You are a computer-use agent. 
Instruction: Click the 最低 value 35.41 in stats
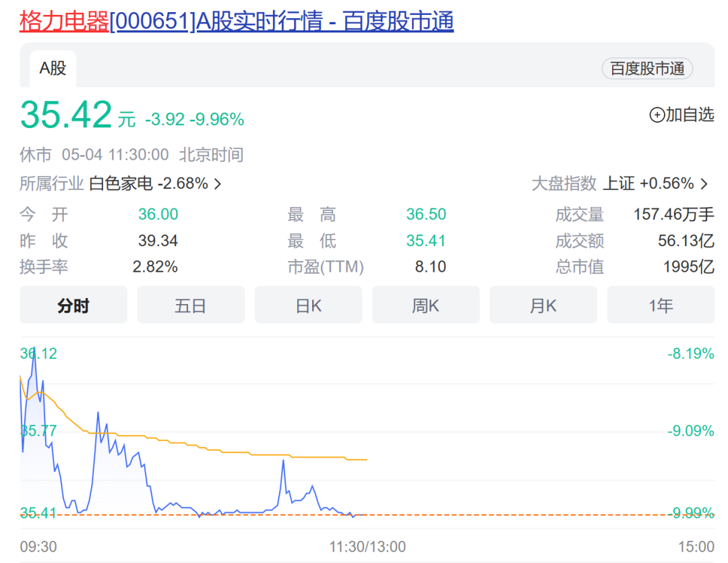(426, 241)
